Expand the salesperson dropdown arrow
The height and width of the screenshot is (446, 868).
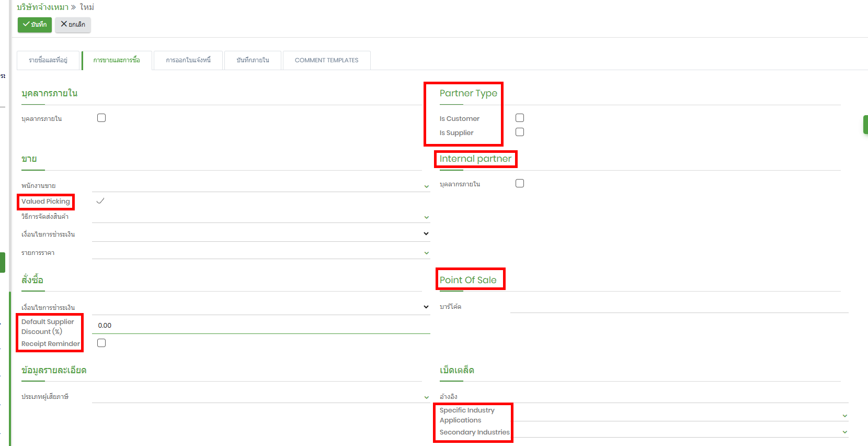tap(426, 186)
